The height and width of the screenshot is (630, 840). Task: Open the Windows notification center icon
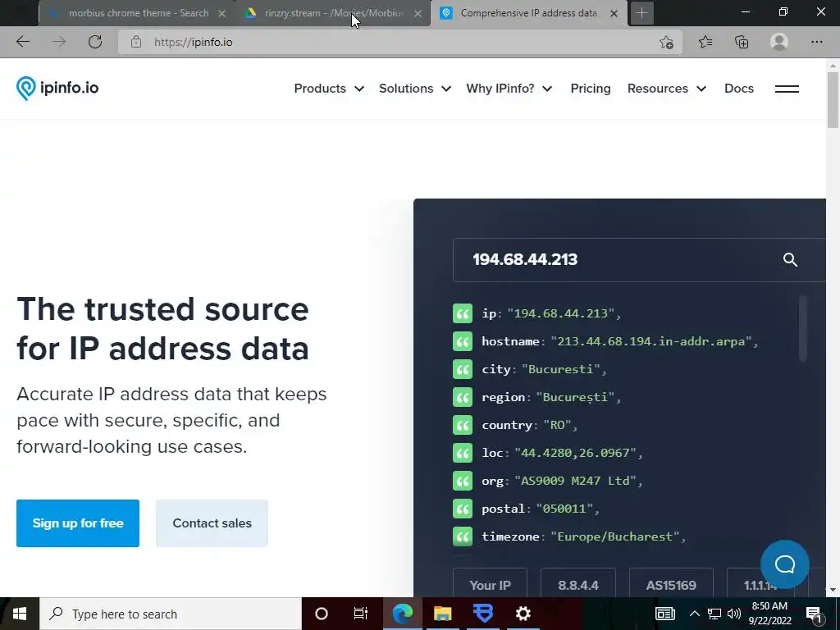coord(814,614)
